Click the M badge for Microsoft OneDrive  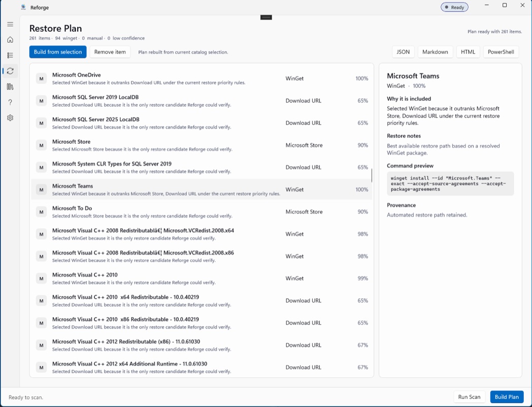(x=42, y=78)
